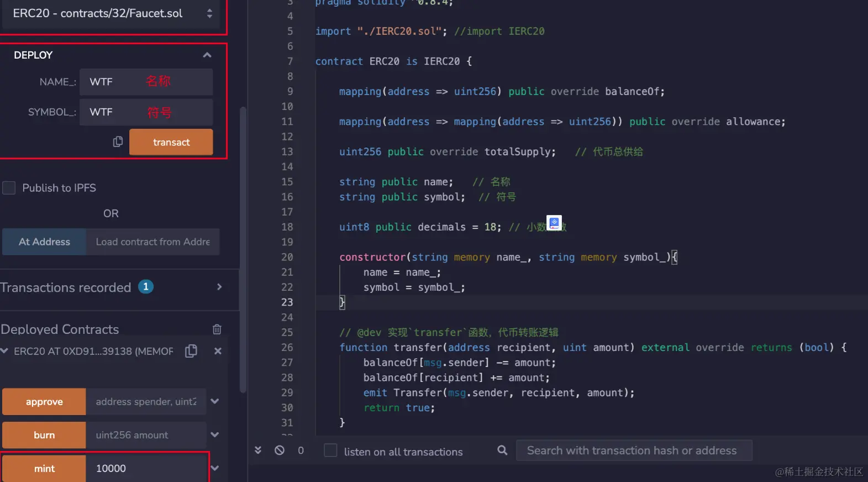The image size is (868, 482).
Task: Copy the deployed ERC20 contract address
Action: click(191, 351)
